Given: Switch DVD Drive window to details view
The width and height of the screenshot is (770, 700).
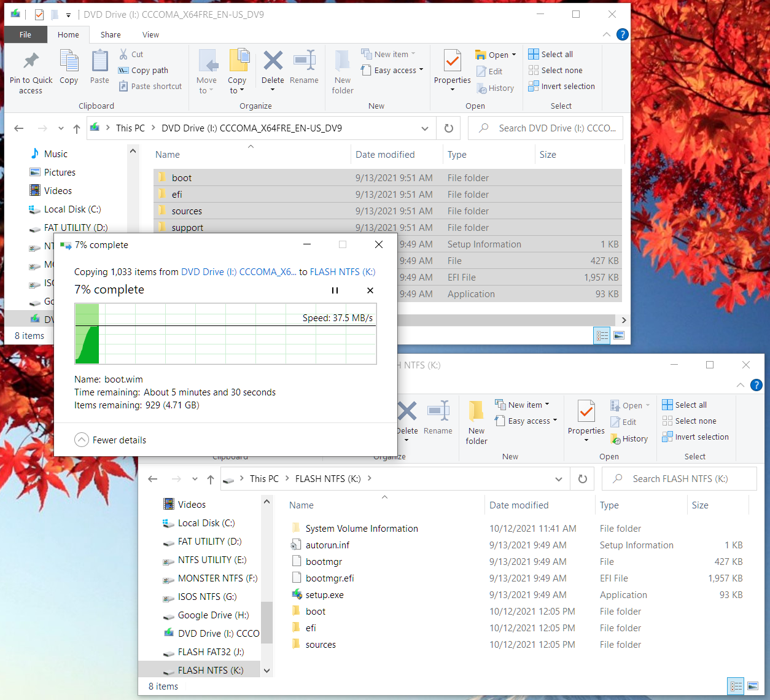Looking at the screenshot, I should click(x=602, y=335).
